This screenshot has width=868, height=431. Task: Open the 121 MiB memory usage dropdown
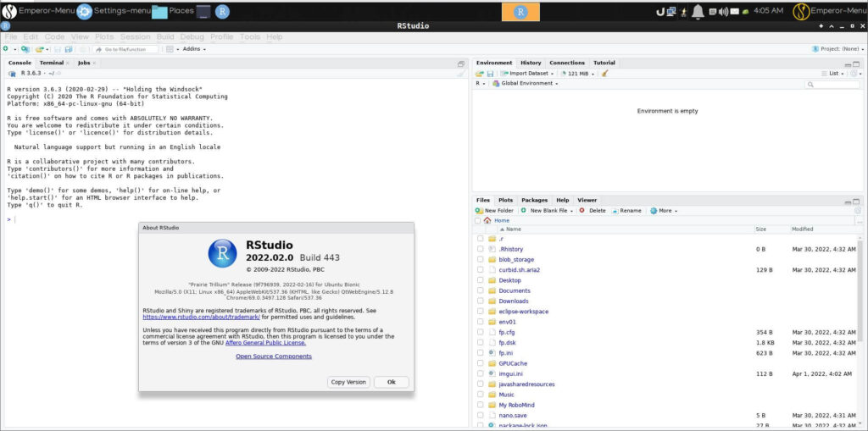point(577,73)
